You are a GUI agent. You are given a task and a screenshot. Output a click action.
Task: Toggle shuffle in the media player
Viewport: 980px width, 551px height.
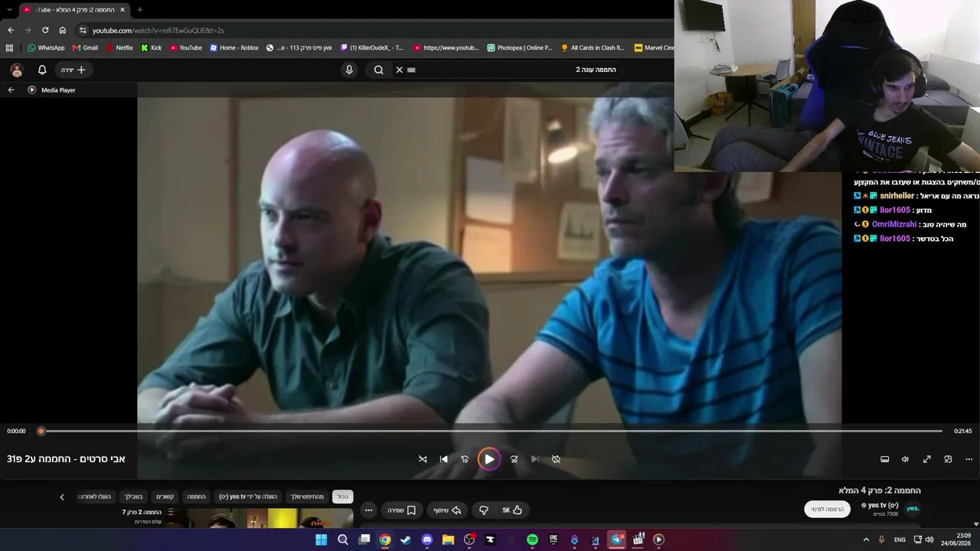point(423,459)
